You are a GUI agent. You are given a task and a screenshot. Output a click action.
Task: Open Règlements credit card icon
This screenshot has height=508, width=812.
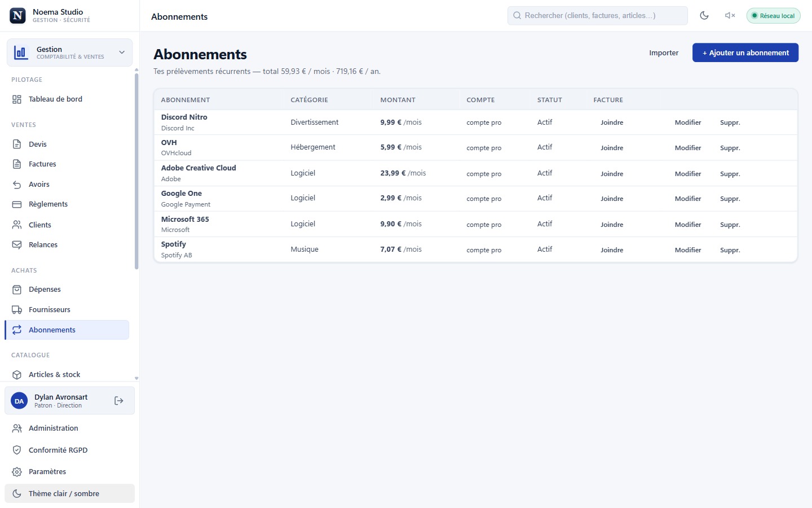pyautogui.click(x=17, y=204)
